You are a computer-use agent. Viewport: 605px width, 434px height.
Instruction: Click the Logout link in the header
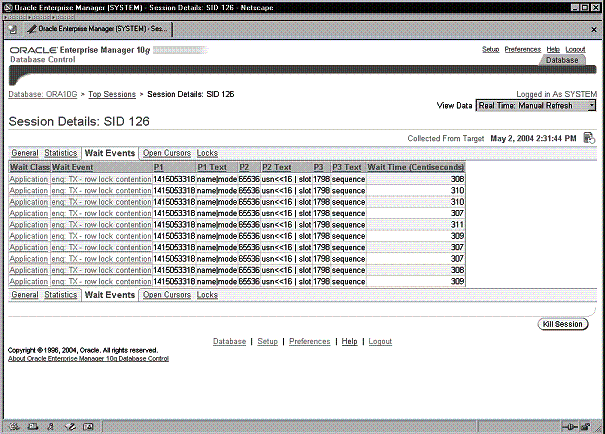click(x=575, y=49)
